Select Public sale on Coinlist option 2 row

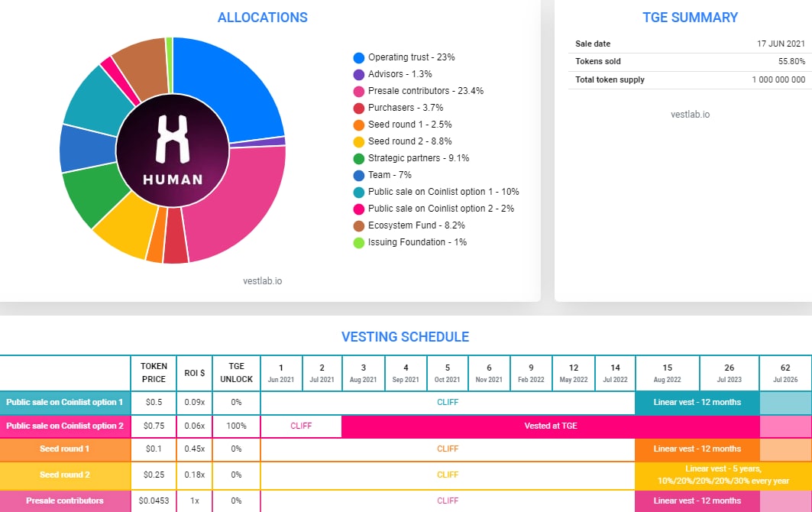click(x=65, y=426)
